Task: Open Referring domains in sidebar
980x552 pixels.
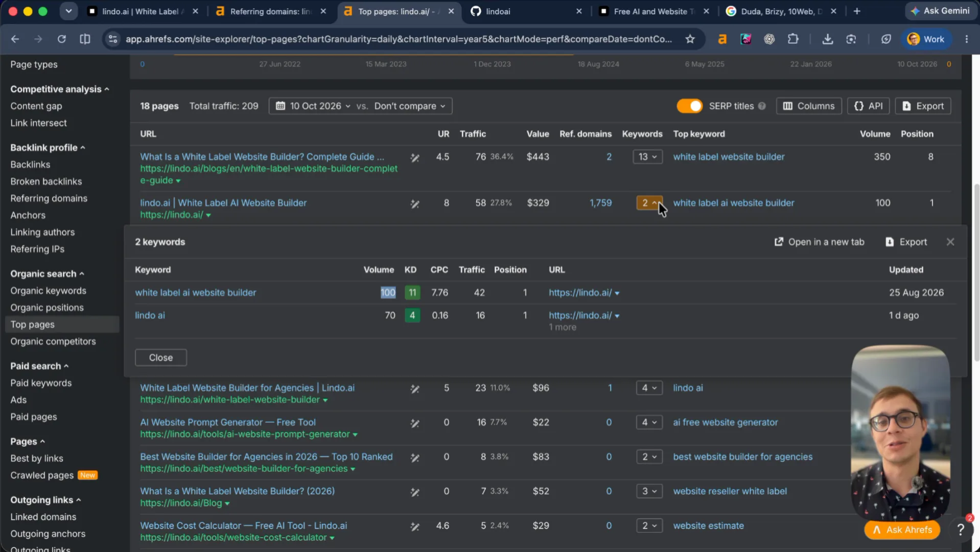Action: pyautogui.click(x=49, y=198)
